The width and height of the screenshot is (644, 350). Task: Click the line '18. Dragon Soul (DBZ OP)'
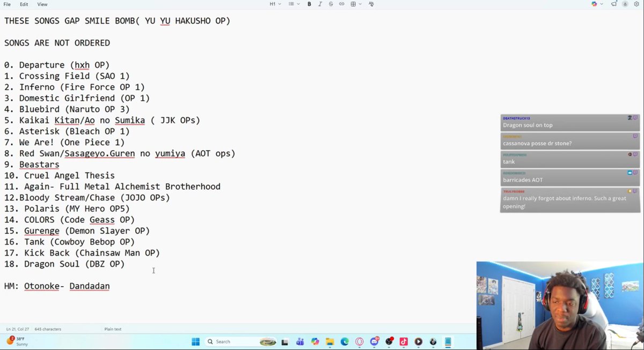(x=64, y=264)
